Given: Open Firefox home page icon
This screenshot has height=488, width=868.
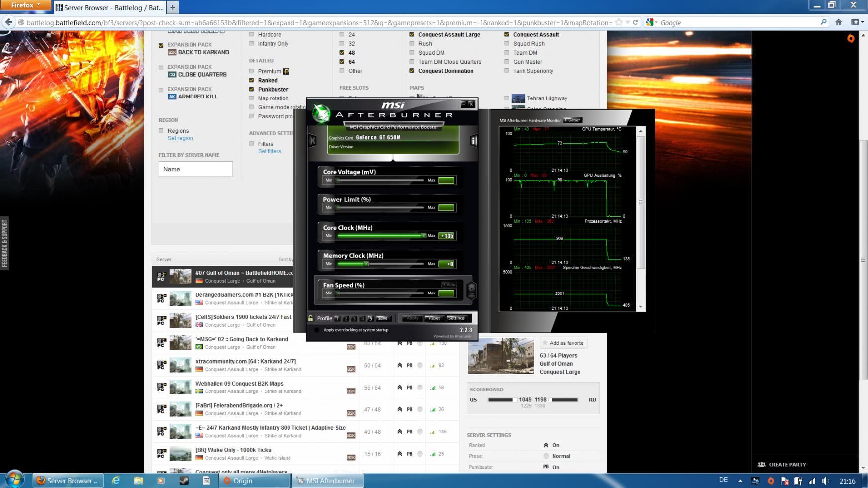Looking at the screenshot, I should tap(839, 22).
